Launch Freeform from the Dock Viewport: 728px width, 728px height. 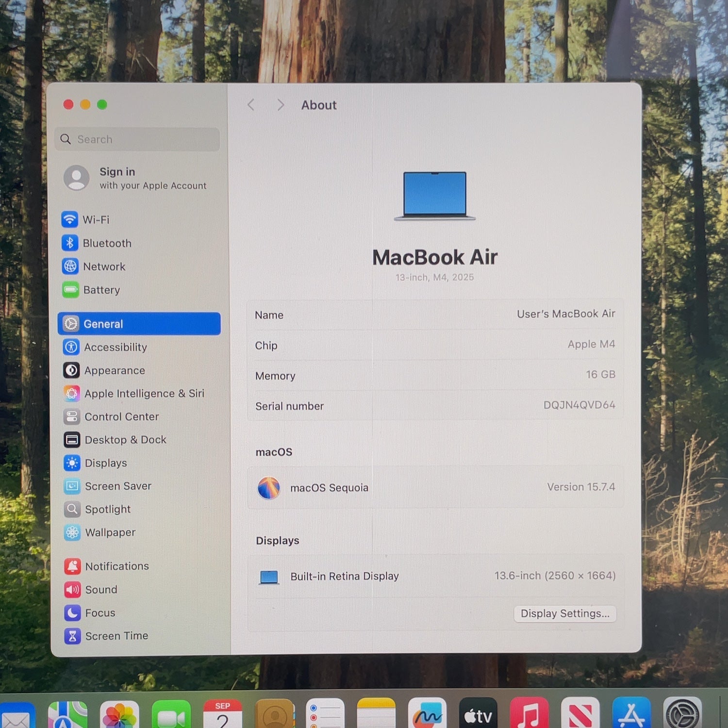427,714
